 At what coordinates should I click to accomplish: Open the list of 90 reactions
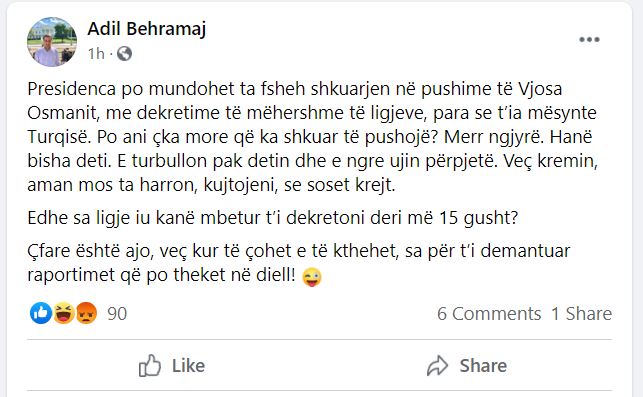click(117, 314)
